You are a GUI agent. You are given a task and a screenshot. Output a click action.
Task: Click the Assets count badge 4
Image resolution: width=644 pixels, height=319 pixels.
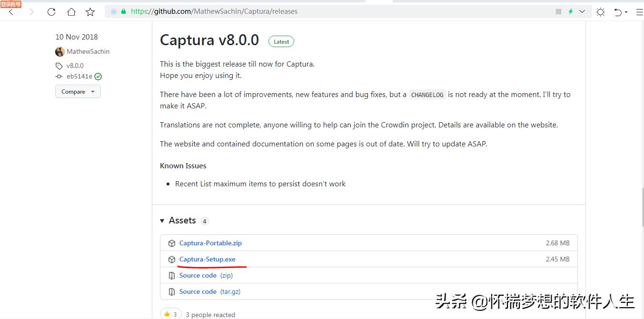(205, 221)
